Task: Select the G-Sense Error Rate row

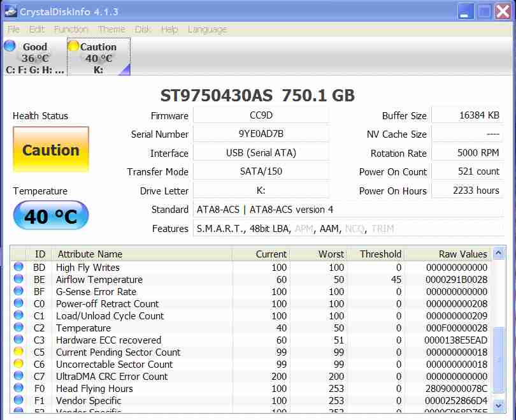Action: 251,292
